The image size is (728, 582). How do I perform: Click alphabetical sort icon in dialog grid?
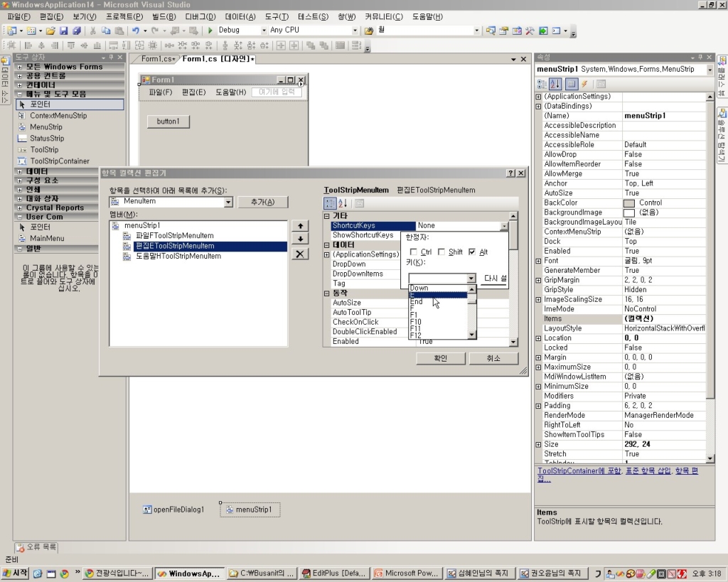(x=343, y=203)
